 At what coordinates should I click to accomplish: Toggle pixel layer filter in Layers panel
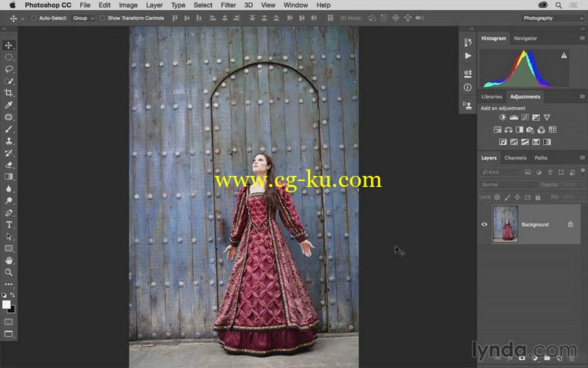click(x=528, y=172)
